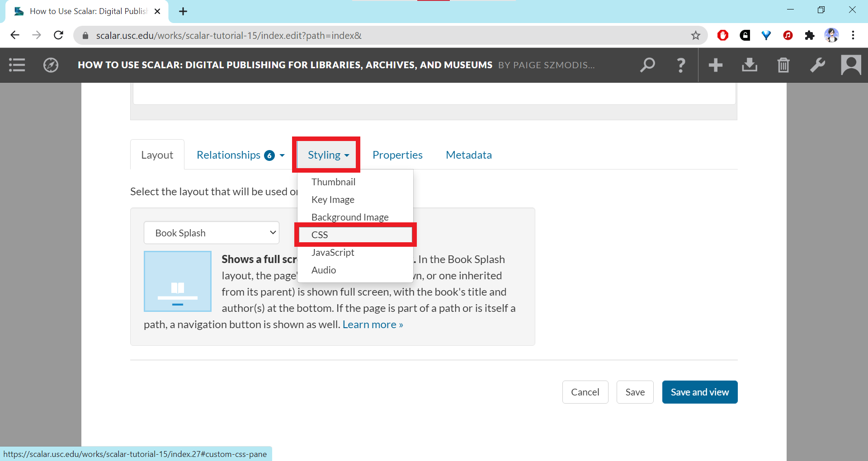Image resolution: width=868 pixels, height=461 pixels.
Task: Open search with the magnifying glass icon
Action: pyautogui.click(x=647, y=65)
